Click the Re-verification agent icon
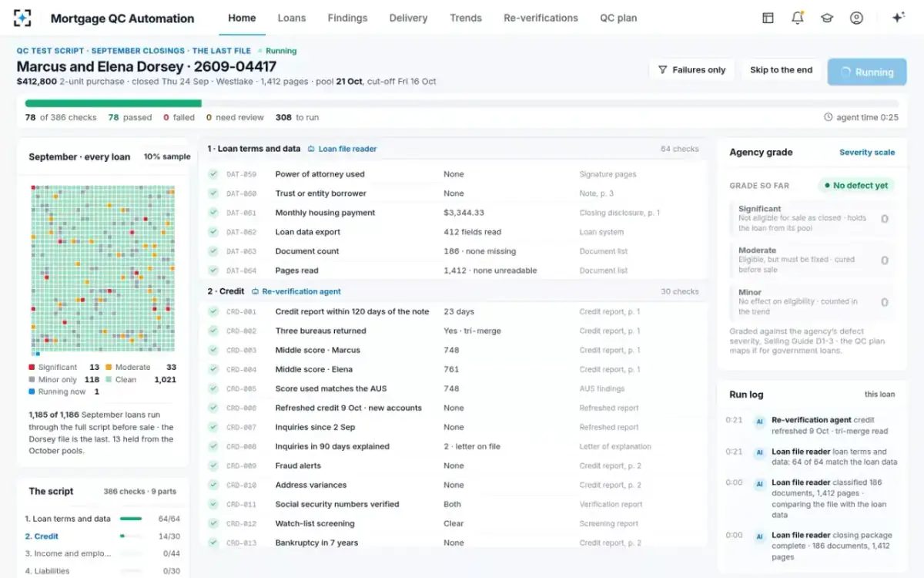The height and width of the screenshot is (578, 924). point(255,291)
